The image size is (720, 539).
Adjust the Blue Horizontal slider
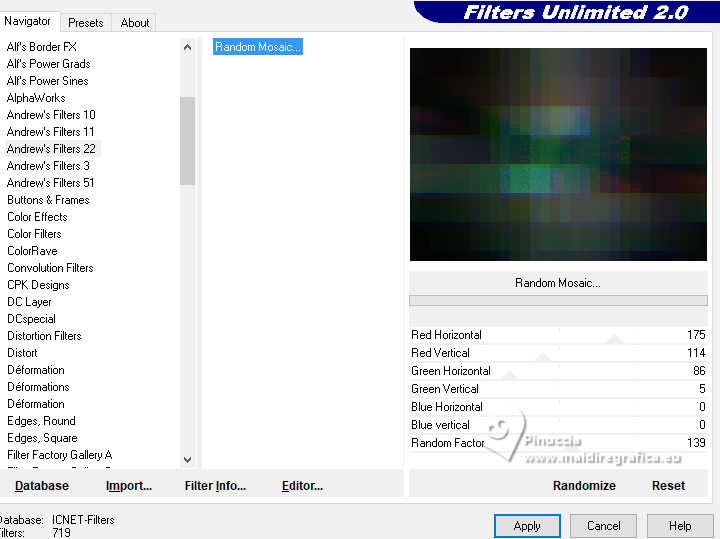pyautogui.click(x=558, y=406)
